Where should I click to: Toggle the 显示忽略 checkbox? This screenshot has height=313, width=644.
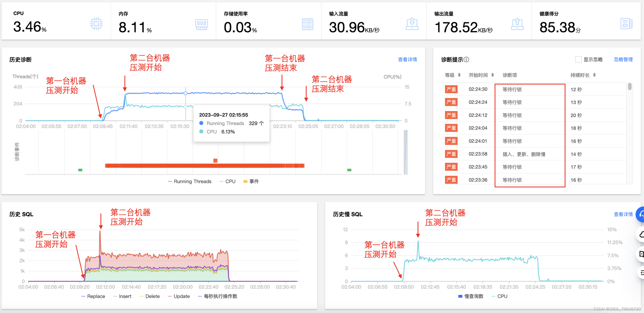578,60
